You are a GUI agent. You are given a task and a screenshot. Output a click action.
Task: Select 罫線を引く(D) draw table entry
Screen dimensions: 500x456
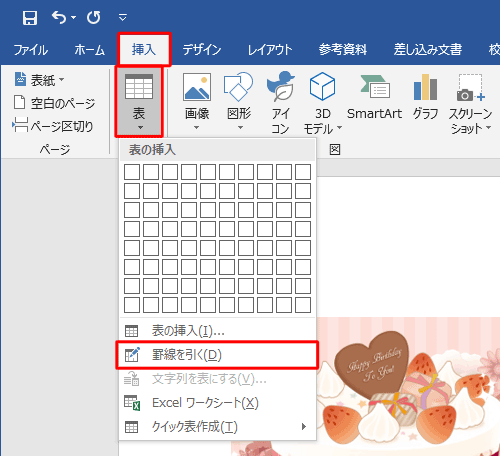pos(217,355)
